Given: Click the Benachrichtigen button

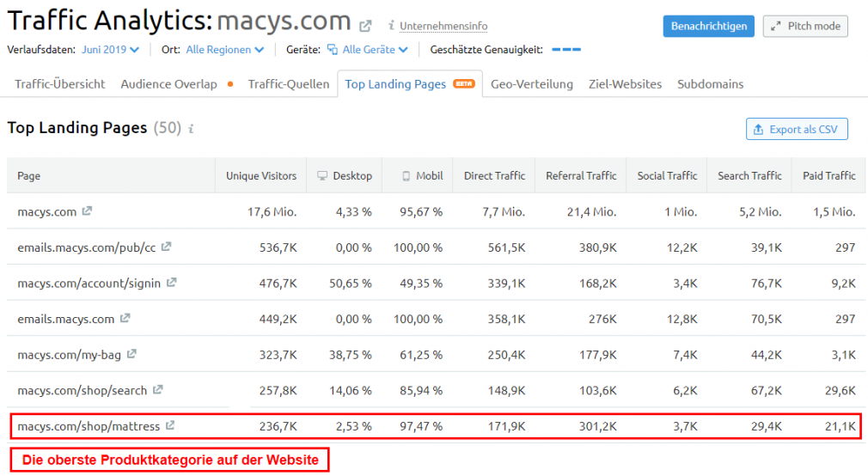Looking at the screenshot, I should click(x=708, y=26).
